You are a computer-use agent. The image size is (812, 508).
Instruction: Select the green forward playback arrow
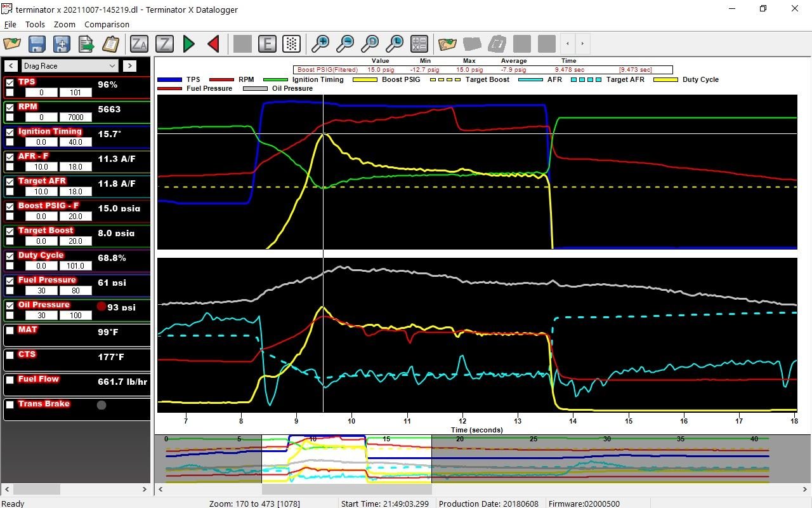pyautogui.click(x=188, y=43)
